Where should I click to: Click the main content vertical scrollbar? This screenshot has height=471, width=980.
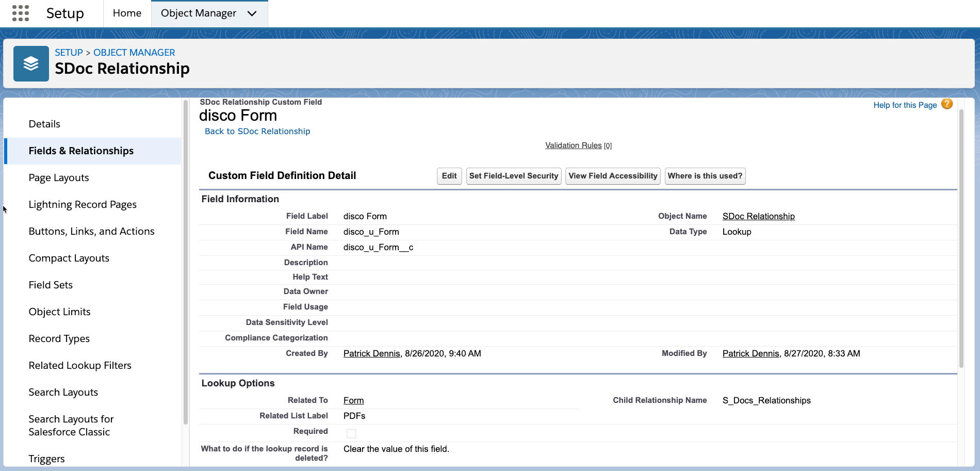click(x=961, y=239)
